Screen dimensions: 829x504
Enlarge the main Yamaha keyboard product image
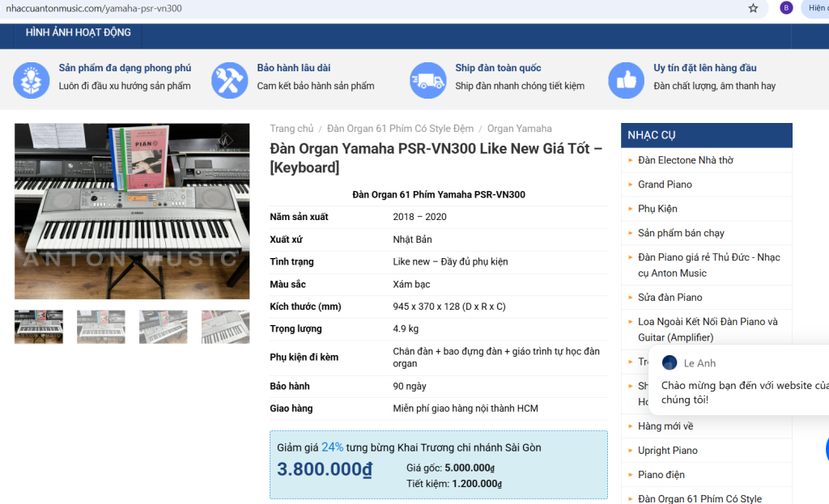[x=132, y=211]
